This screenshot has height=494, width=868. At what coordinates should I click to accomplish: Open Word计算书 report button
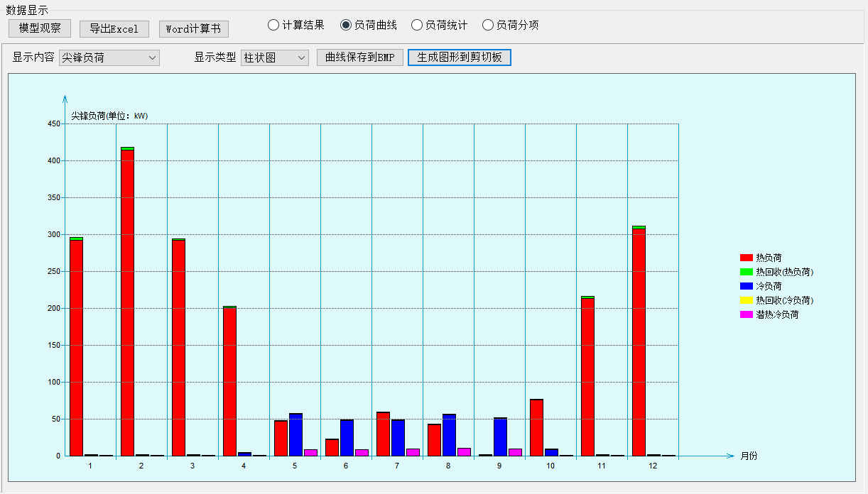[x=193, y=28]
